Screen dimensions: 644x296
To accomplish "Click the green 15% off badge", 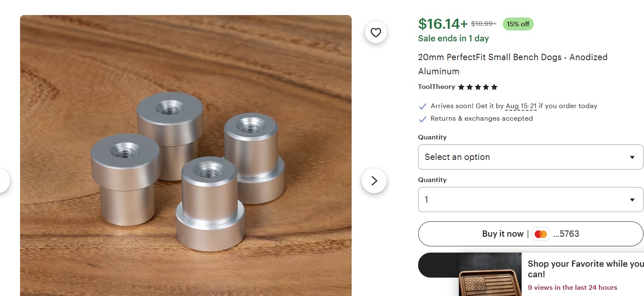I will pyautogui.click(x=518, y=24).
